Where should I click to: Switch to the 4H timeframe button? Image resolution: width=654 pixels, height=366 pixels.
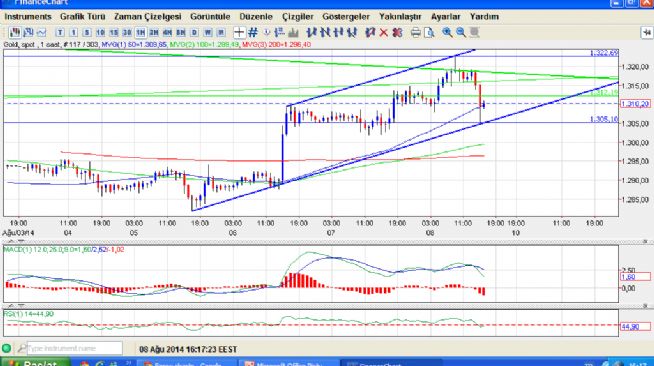pos(167,32)
